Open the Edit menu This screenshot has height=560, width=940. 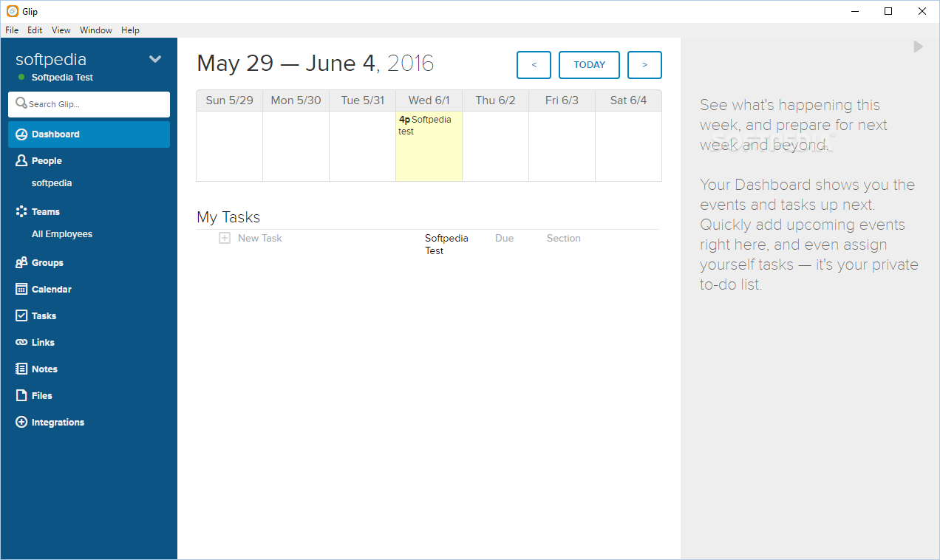[35, 30]
